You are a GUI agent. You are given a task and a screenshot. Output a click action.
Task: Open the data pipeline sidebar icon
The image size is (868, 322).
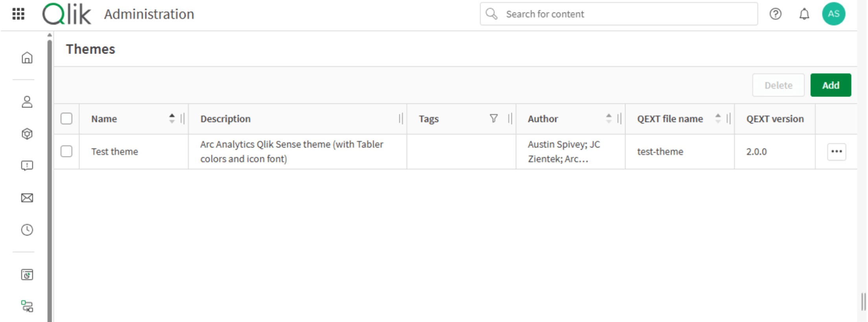(x=27, y=307)
